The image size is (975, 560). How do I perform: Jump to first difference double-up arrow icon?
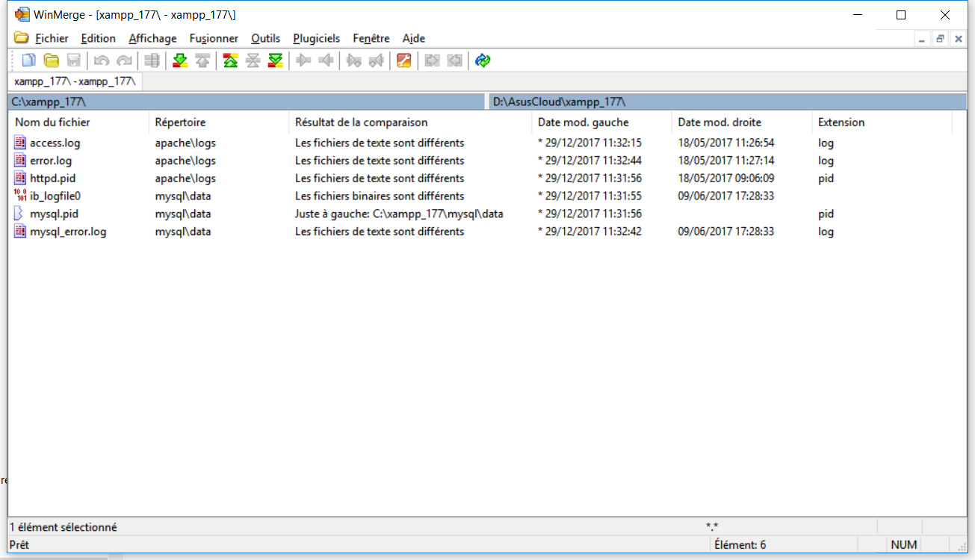[230, 60]
